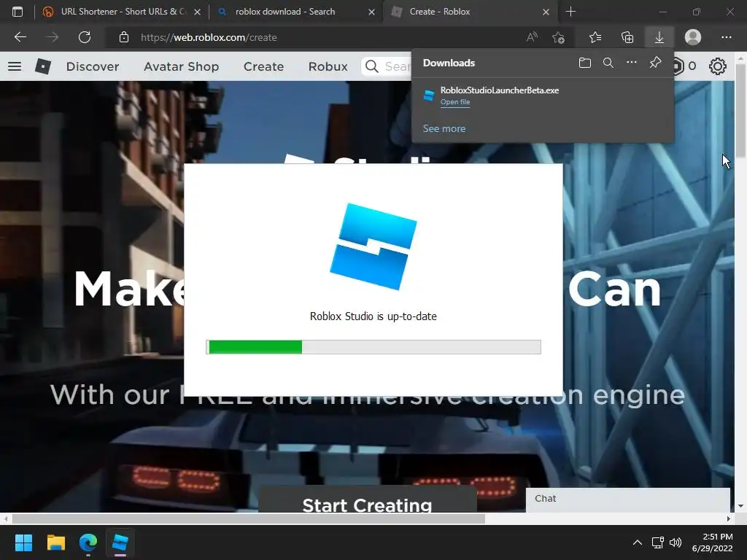The width and height of the screenshot is (747, 560).
Task: Click the Start Creating button
Action: coord(368,500)
